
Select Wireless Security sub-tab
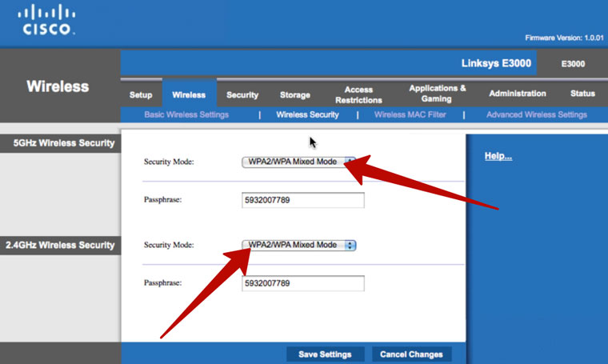tap(307, 114)
